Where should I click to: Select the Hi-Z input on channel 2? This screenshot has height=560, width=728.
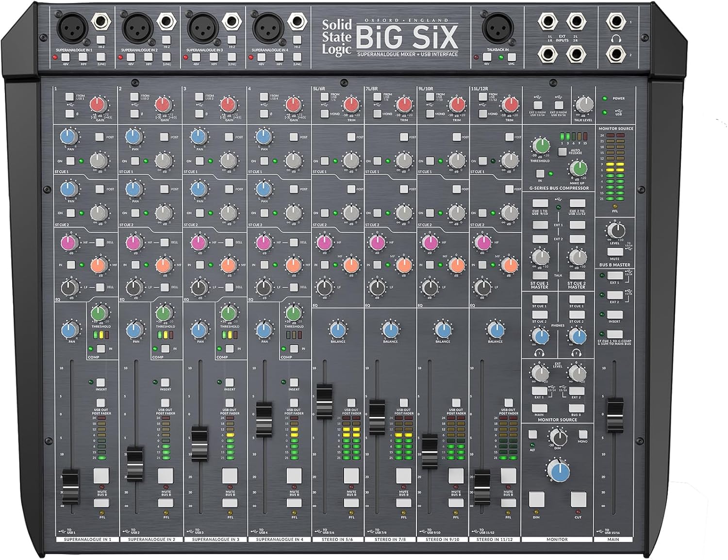[x=165, y=40]
